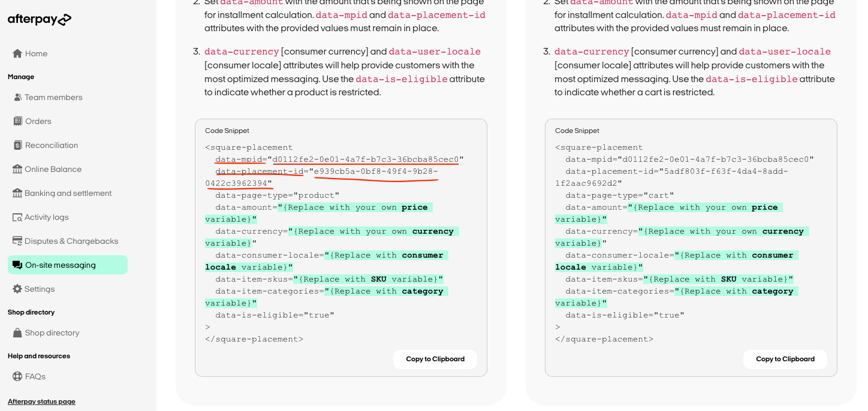Screen dimensions: 868x411
Task: Click the consumer locale placeholder in cart snippet
Action: coord(677,261)
